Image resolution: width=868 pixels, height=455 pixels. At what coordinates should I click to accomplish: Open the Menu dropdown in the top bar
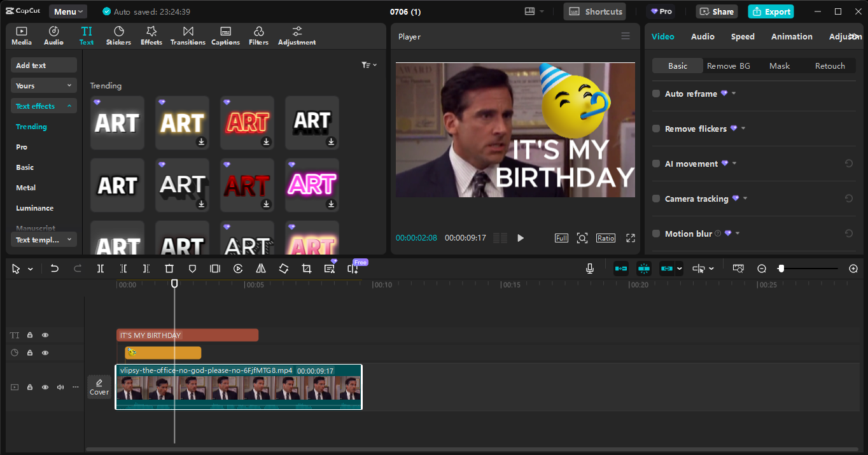coord(67,11)
